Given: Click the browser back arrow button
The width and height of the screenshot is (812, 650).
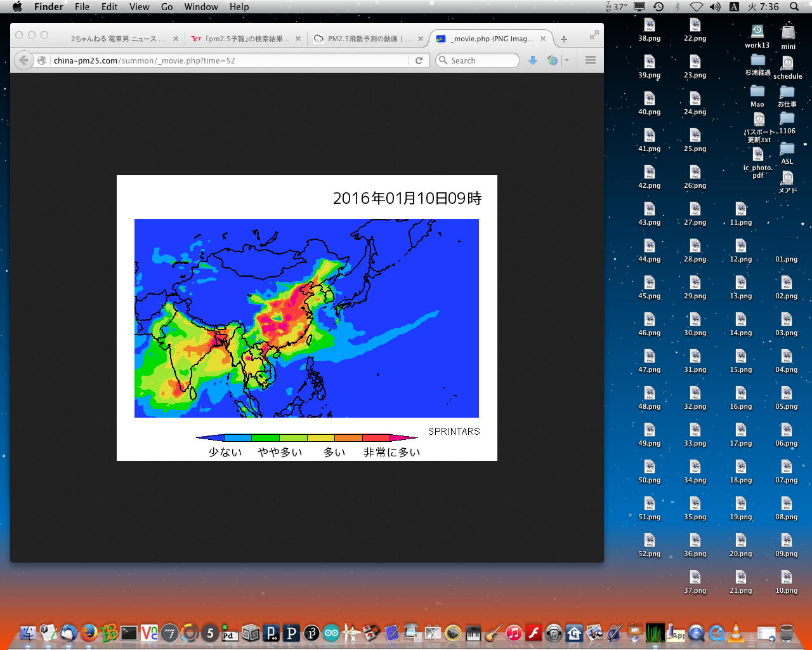Looking at the screenshot, I should click(23, 60).
